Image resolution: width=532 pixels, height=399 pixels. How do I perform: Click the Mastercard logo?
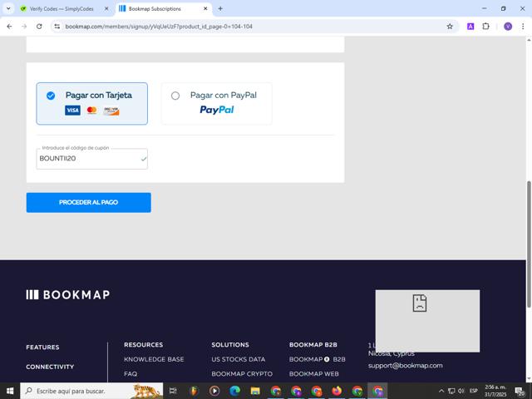click(x=91, y=111)
